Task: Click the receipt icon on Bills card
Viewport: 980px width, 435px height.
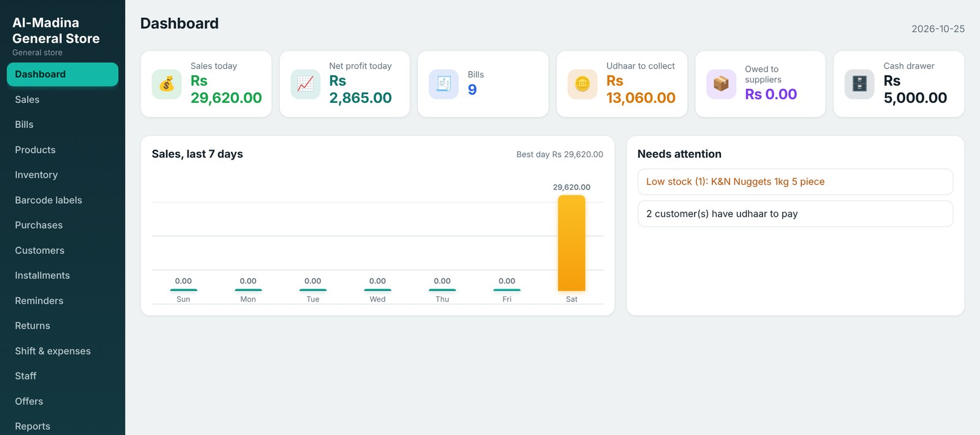Action: point(443,84)
